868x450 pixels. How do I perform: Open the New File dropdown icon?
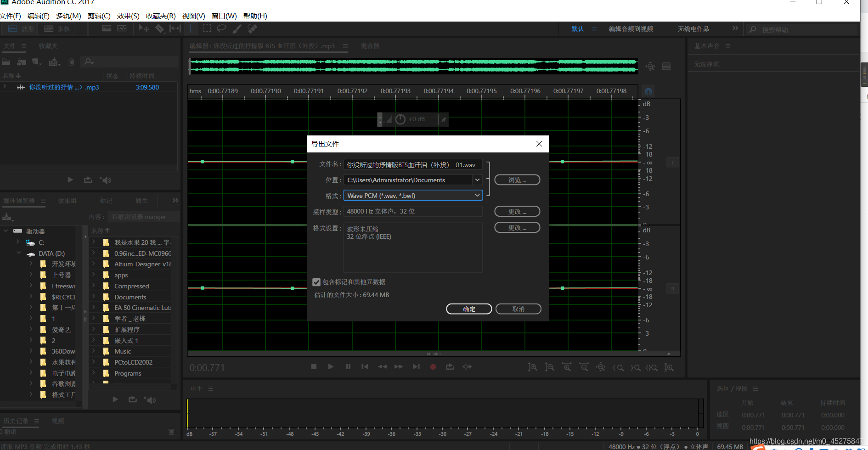(37, 62)
